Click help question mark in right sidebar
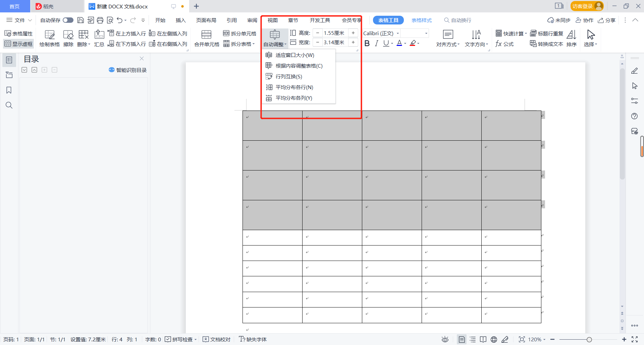 (634, 116)
